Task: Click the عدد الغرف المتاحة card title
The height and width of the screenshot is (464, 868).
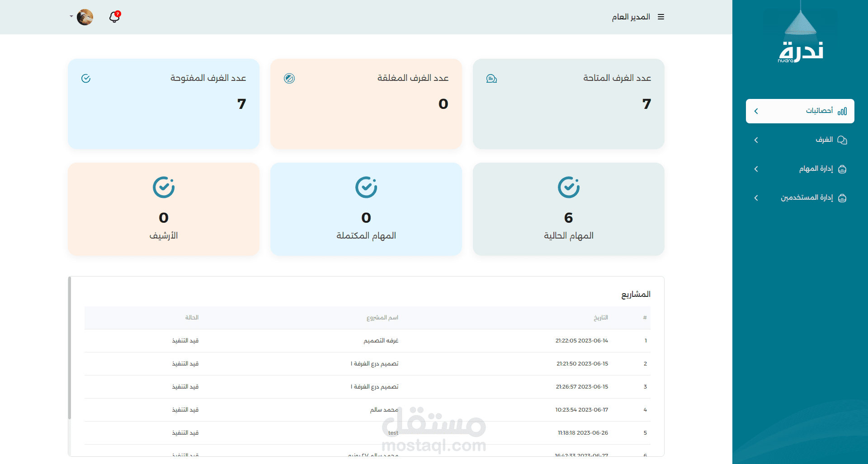Action: click(x=617, y=78)
